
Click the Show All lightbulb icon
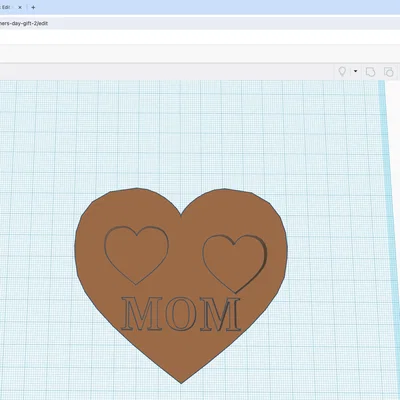(342, 71)
